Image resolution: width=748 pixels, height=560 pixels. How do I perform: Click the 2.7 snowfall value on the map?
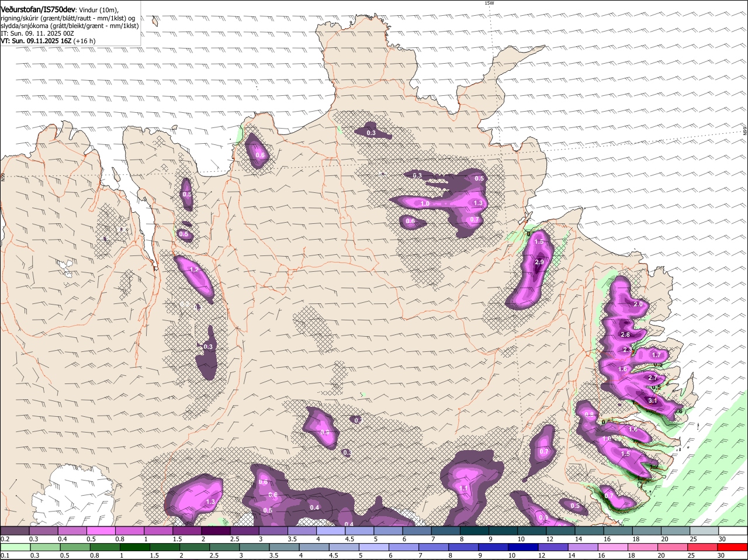(x=653, y=378)
